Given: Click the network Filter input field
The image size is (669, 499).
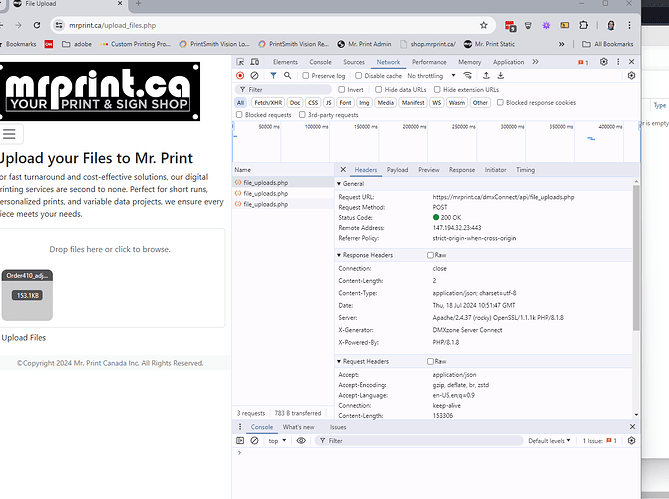Looking at the screenshot, I should coord(283,90).
